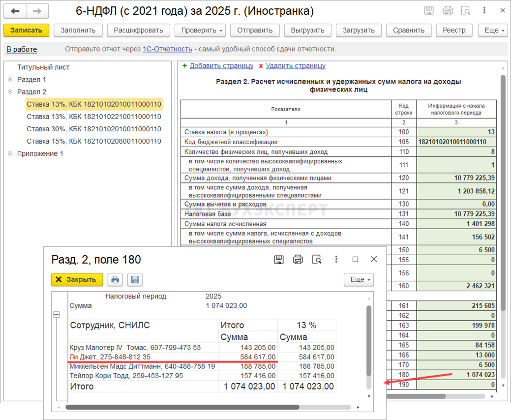Screen dimensions: 511x420
Task: Expand the Приложение 1 tree node
Action: point(10,153)
